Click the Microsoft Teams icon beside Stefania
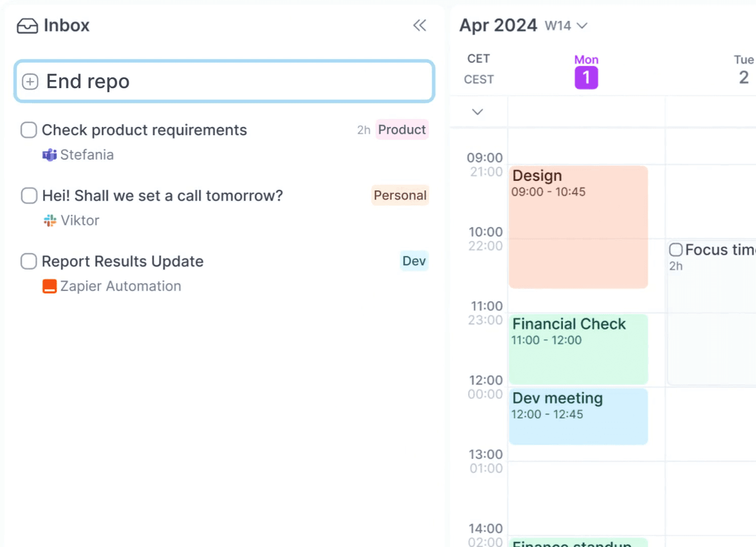The height and width of the screenshot is (547, 756). [49, 155]
